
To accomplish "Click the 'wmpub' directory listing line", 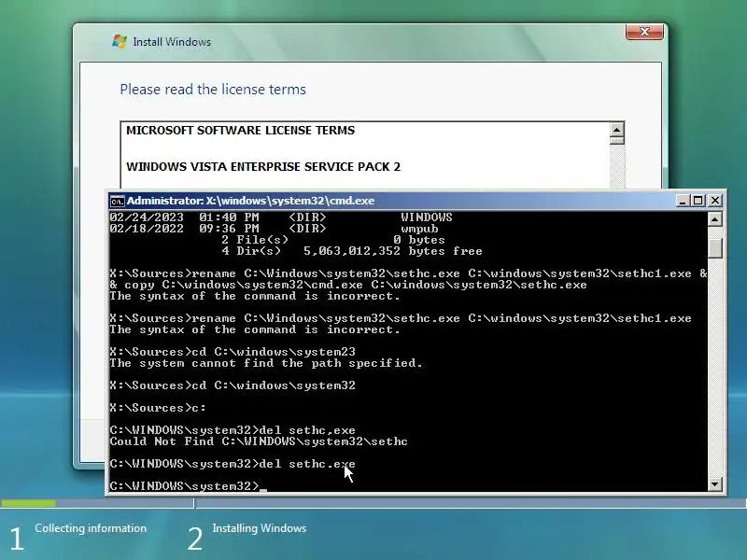I will point(274,229).
